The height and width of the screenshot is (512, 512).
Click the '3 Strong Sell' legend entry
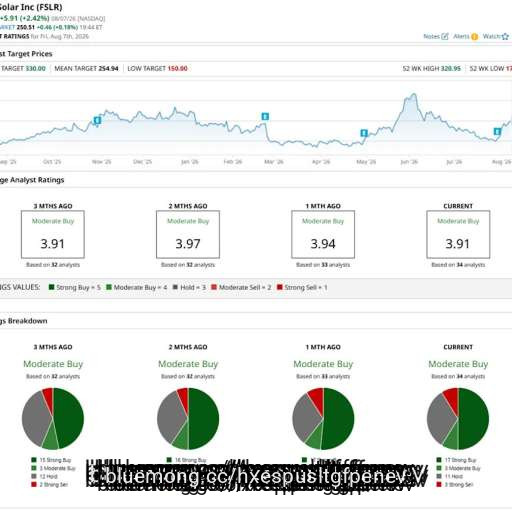pos(455,485)
